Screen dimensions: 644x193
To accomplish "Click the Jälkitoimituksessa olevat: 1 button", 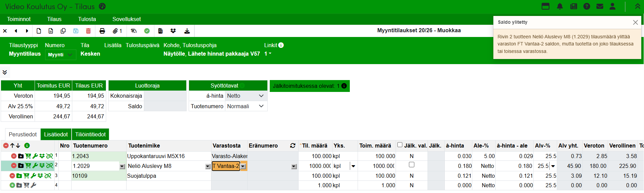I will coord(309,86).
